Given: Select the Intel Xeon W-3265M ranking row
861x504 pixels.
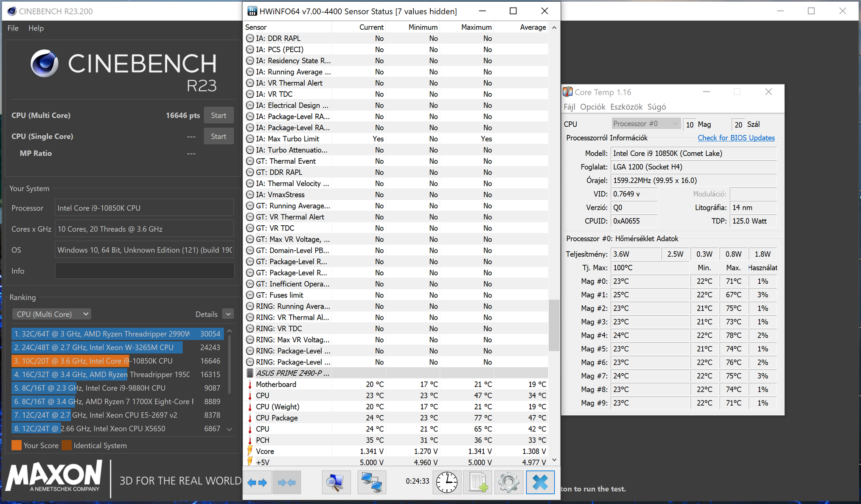Looking at the screenshot, I should click(118, 347).
